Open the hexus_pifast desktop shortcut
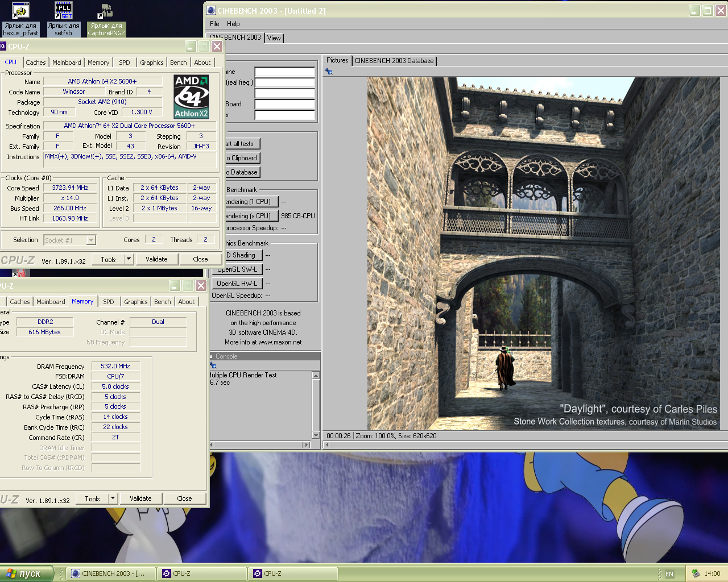 pos(20,19)
